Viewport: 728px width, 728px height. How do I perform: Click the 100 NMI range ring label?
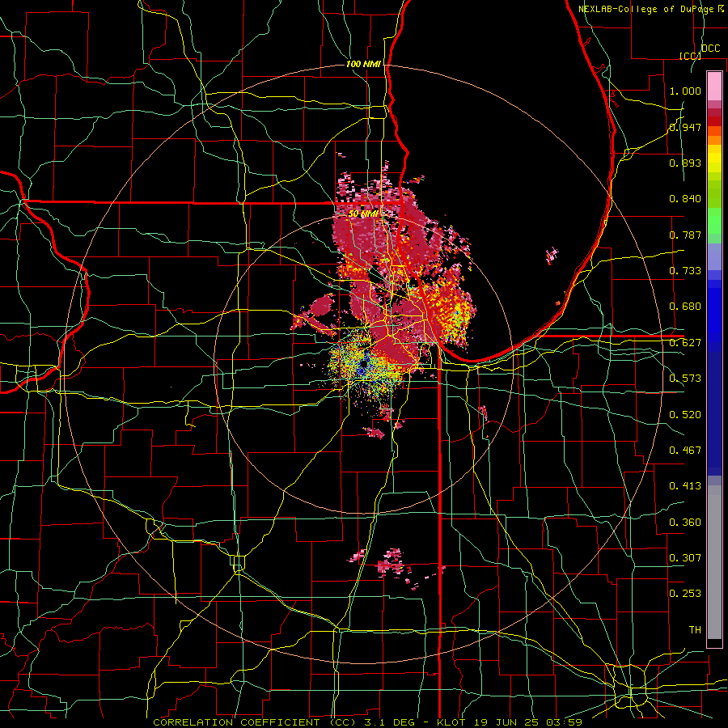[363, 64]
